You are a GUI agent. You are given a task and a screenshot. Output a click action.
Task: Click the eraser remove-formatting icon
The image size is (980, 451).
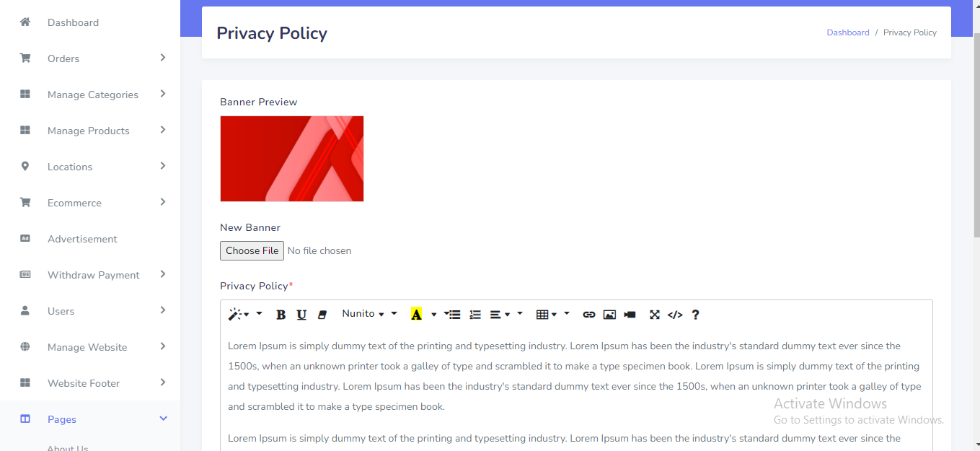click(322, 315)
